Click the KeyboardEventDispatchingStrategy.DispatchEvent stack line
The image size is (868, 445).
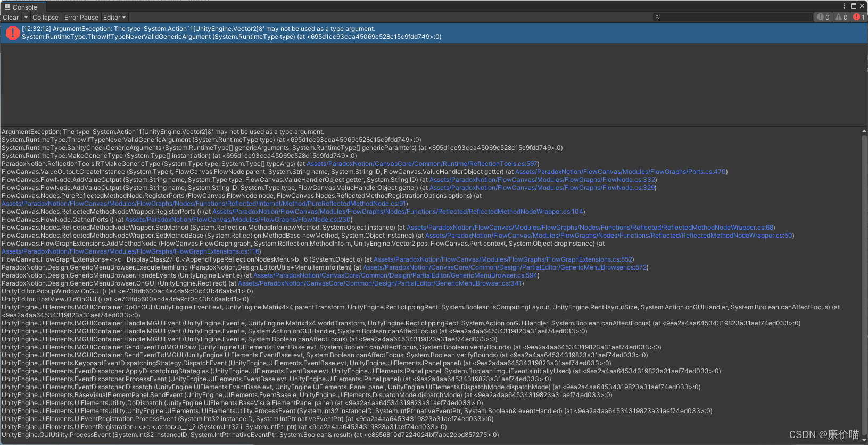(306, 363)
